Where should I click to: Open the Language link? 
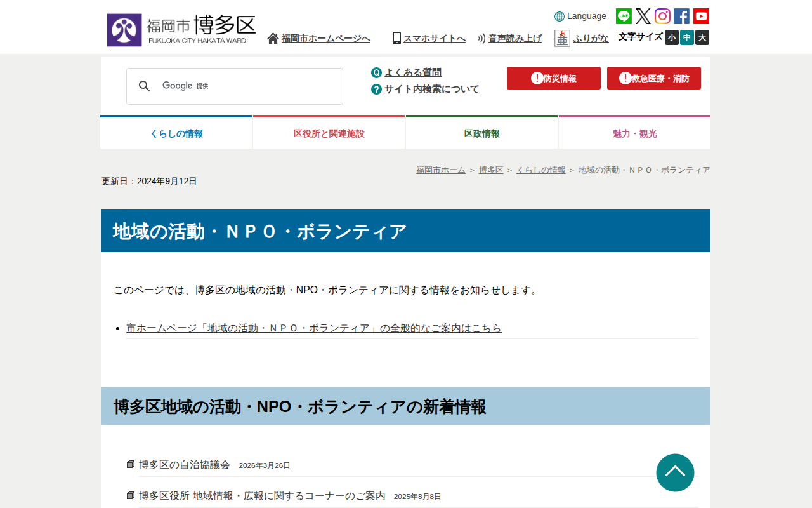tap(587, 16)
